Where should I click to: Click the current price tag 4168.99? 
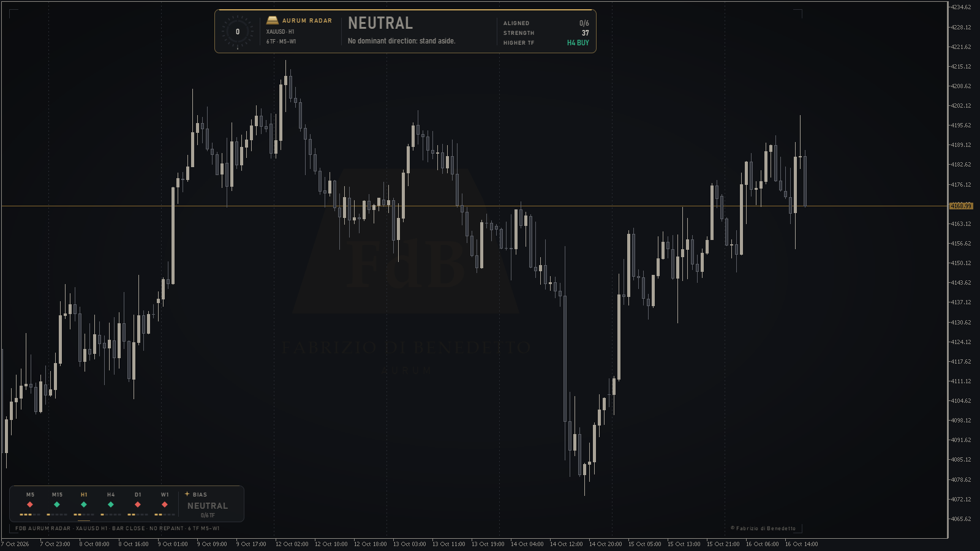(x=961, y=206)
